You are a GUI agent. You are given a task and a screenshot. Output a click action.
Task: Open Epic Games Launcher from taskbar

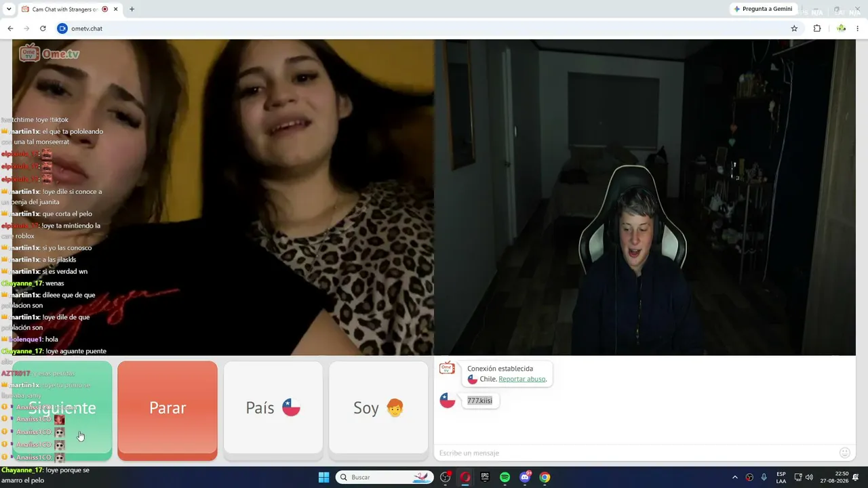[485, 477]
